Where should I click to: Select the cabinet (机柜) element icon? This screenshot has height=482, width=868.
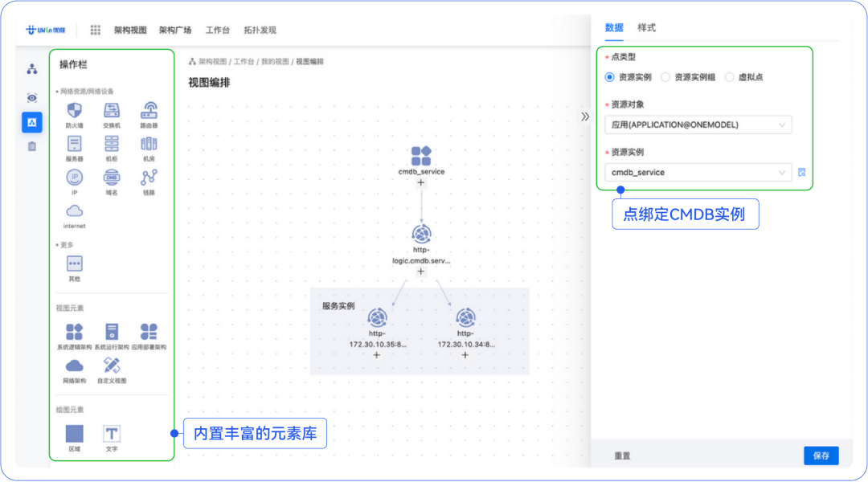[111, 144]
